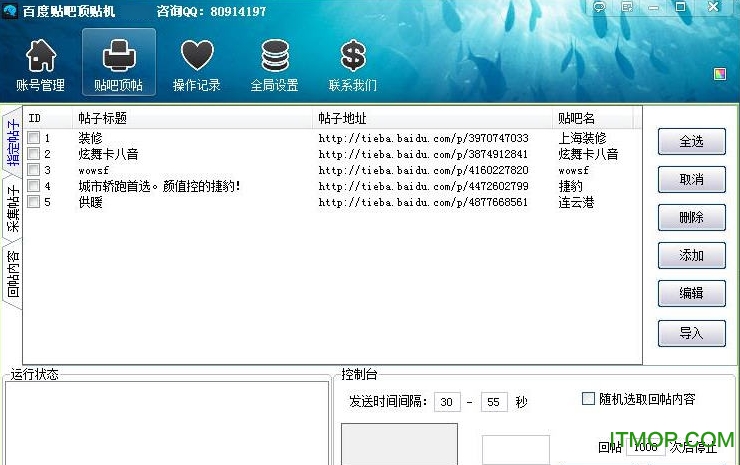This screenshot has width=740, height=465.
Task: Select post title 城市轿跑首选。颜值控的捷豹!
Action: [160, 186]
